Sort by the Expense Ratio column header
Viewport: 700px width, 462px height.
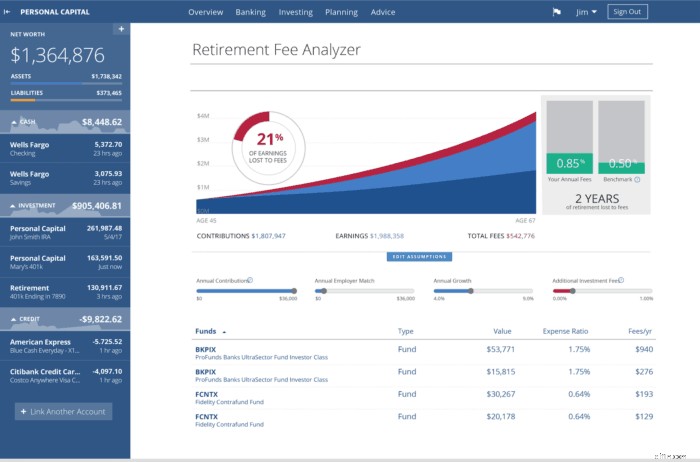click(565, 331)
